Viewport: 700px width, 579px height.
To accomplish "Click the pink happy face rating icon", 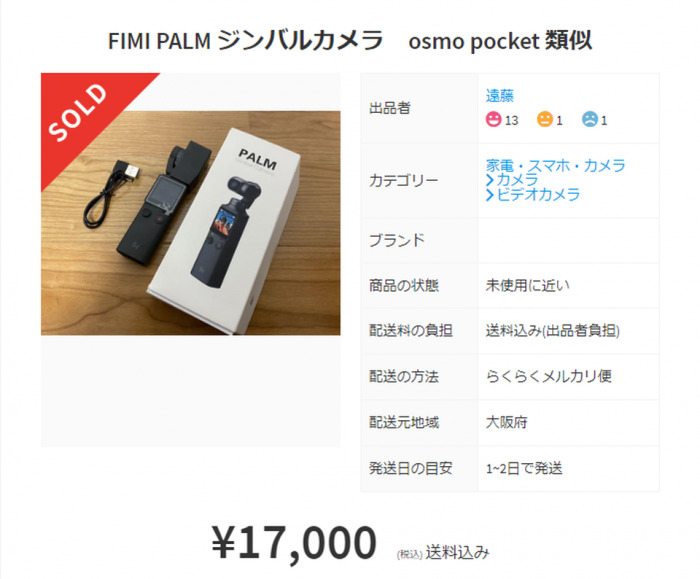I will point(493,120).
